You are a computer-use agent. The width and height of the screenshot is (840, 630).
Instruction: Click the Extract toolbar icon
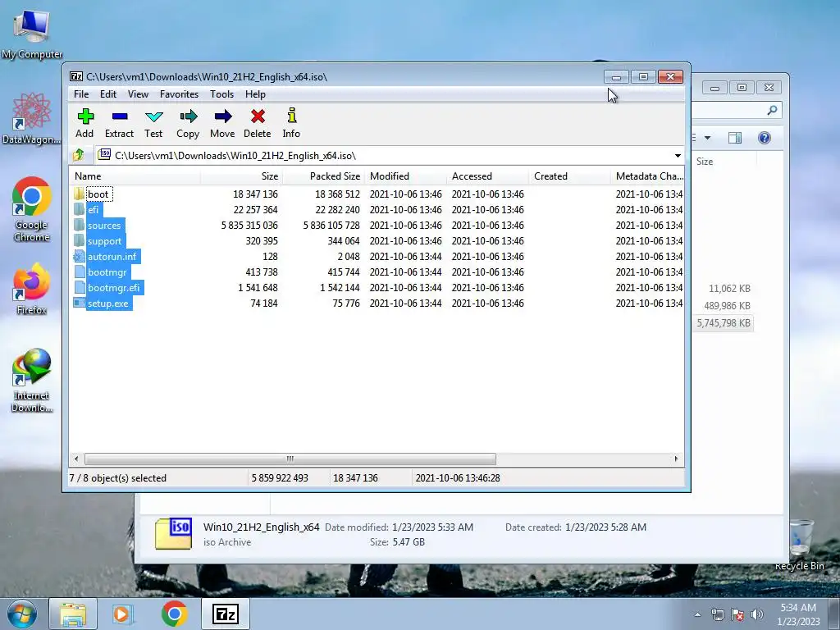click(x=119, y=123)
